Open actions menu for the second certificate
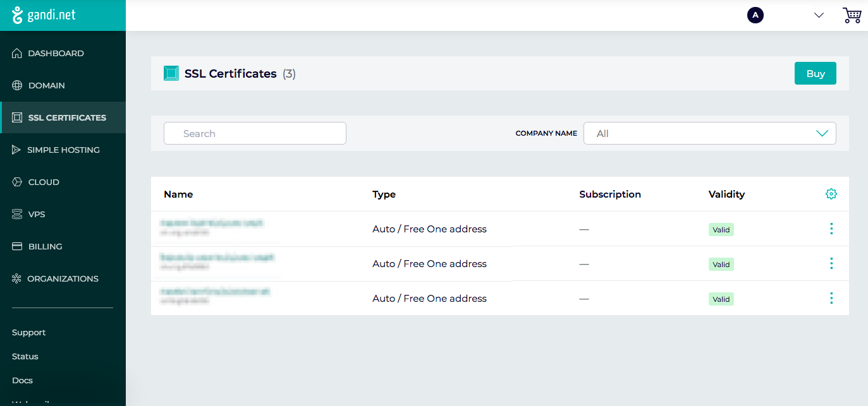This screenshot has width=868, height=406. point(831,263)
